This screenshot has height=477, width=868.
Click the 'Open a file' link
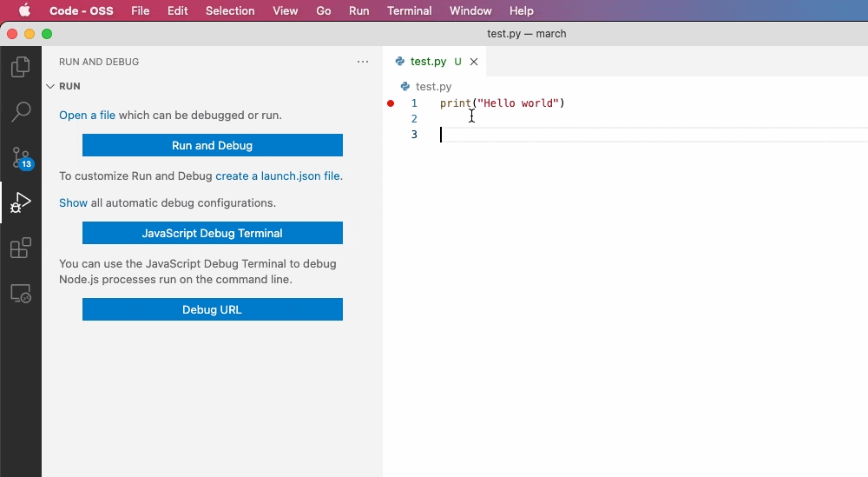pyautogui.click(x=87, y=115)
